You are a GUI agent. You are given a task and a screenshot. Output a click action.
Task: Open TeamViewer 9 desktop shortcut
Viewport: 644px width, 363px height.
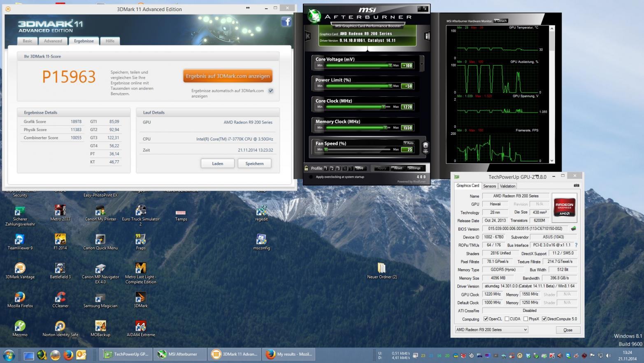click(20, 242)
